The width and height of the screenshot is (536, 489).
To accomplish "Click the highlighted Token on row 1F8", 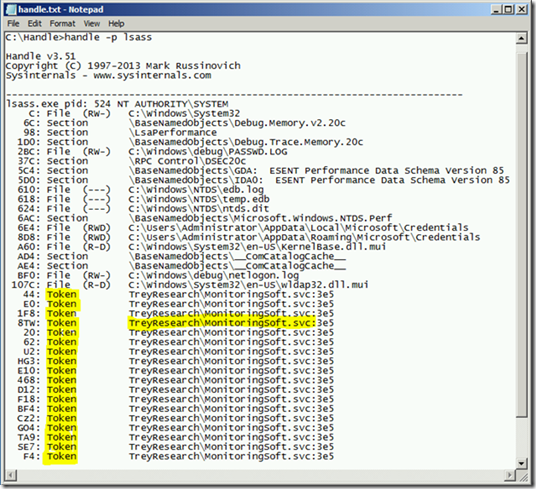I will pyautogui.click(x=62, y=314).
